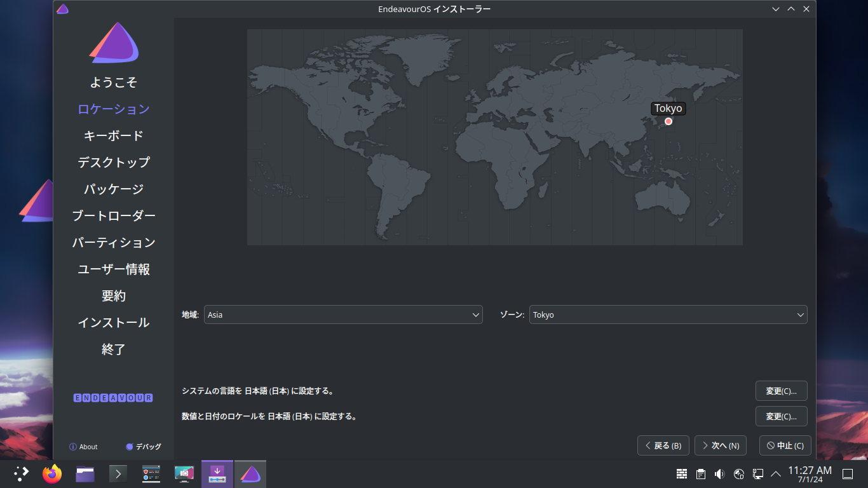The height and width of the screenshot is (488, 868).
Task: Select the ロケーション step in sidebar
Action: (x=114, y=109)
